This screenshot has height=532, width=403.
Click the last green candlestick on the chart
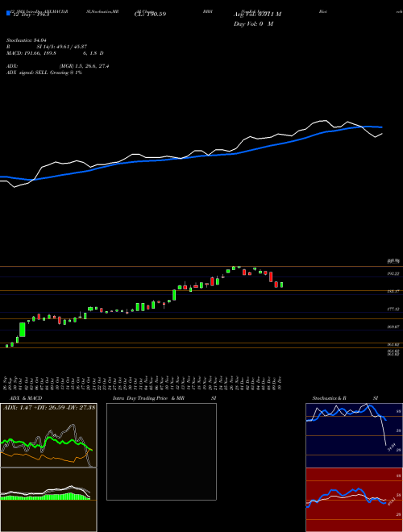[281, 285]
